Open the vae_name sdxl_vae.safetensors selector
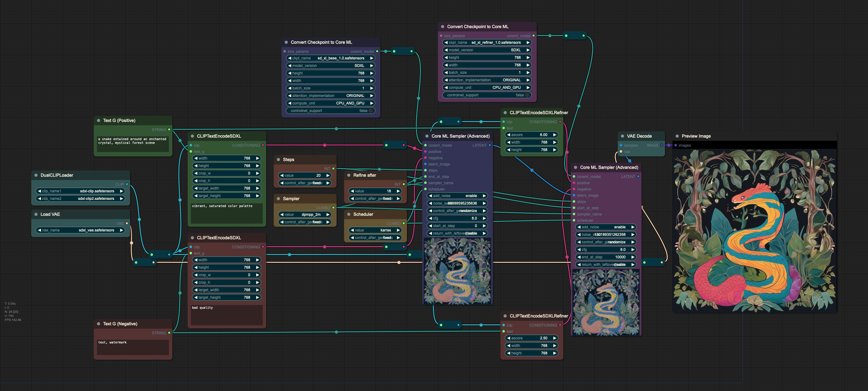This screenshot has height=391, width=868. (x=80, y=230)
